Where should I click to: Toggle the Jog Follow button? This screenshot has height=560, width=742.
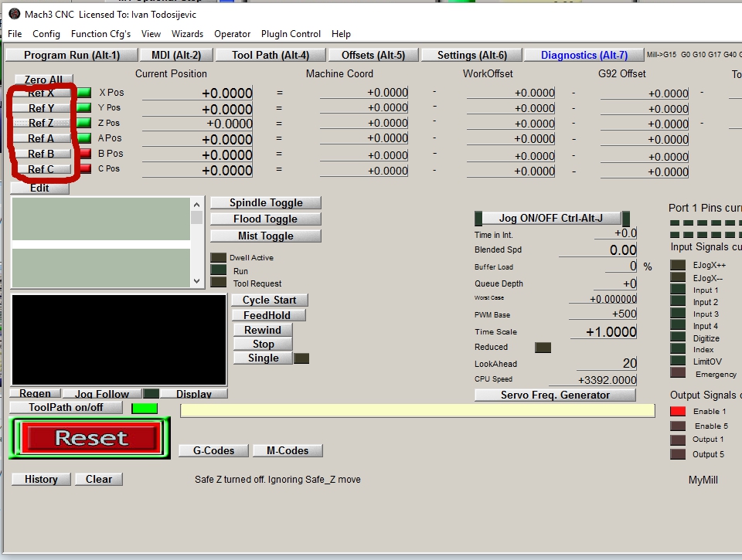pyautogui.click(x=102, y=393)
